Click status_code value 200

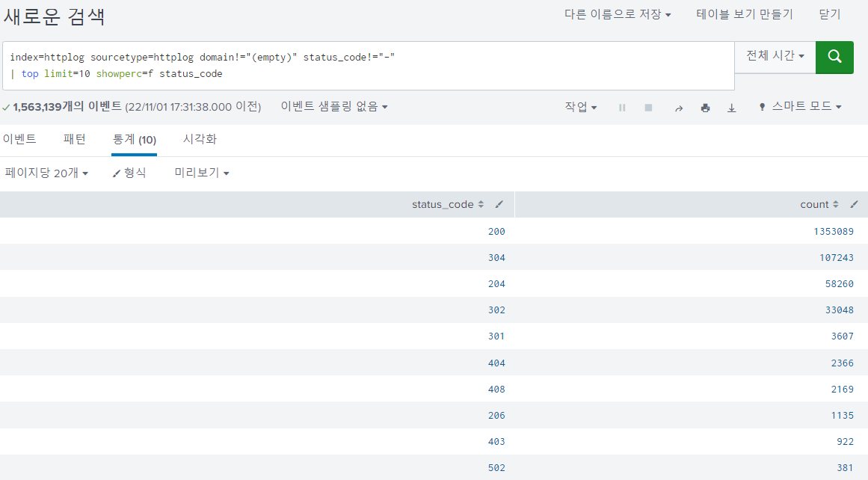tap(496, 232)
